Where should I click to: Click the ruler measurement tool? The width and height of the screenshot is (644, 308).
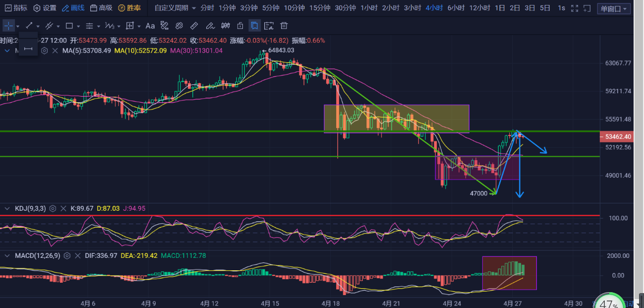pos(194,25)
